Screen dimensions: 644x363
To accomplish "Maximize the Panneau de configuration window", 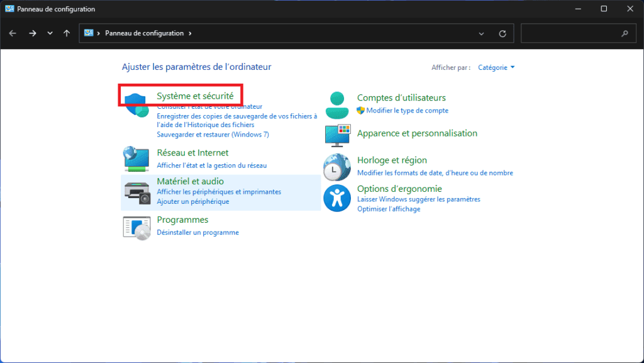I will 604,9.
